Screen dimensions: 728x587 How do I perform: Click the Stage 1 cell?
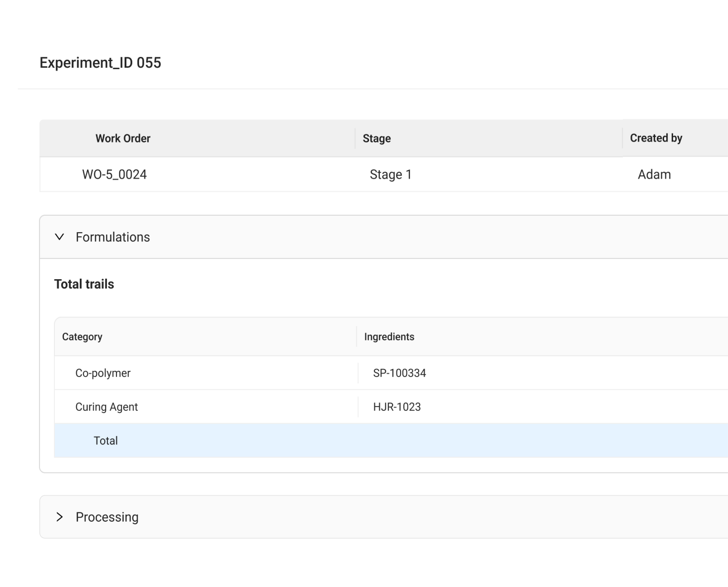tap(391, 175)
